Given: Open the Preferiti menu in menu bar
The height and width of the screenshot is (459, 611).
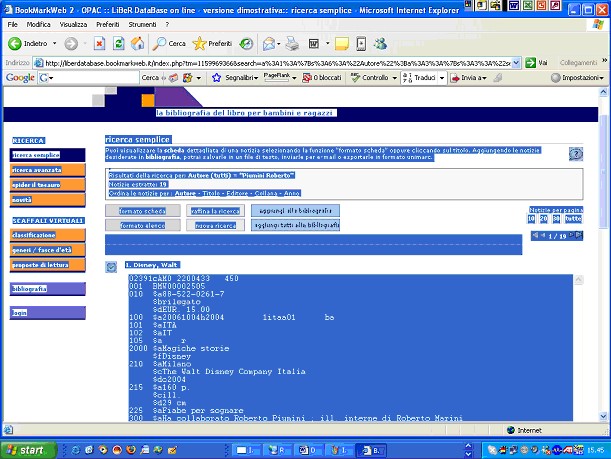Looking at the screenshot, I should [x=108, y=25].
